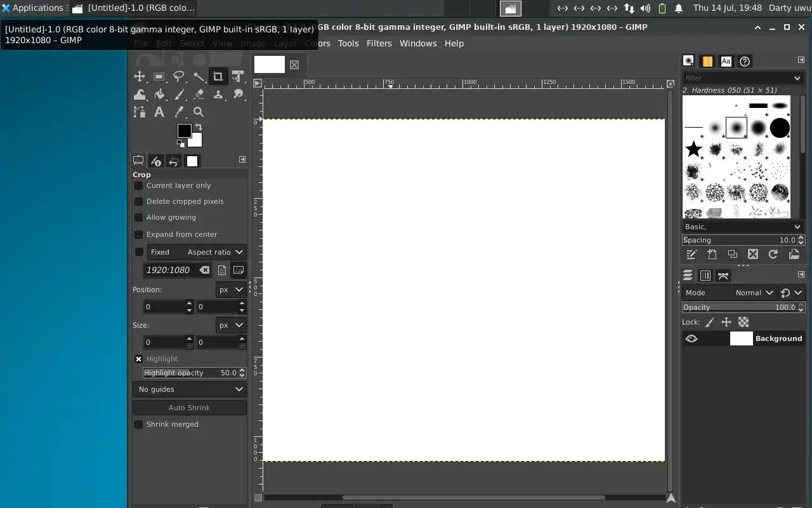Screen dimensions: 812x508
Task: Open Size unit px dropdown
Action: coord(231,325)
